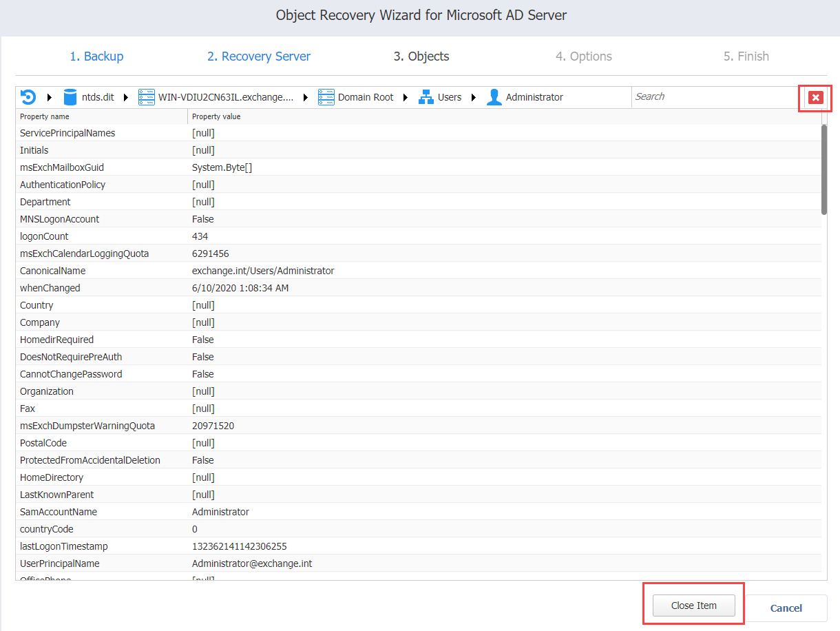Go to the Finish step
The height and width of the screenshot is (631, 840).
pos(746,56)
